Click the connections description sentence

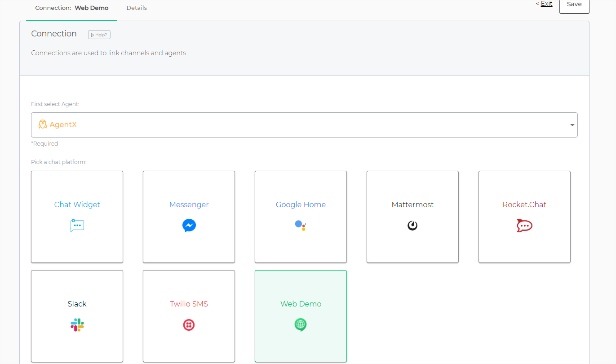click(109, 53)
